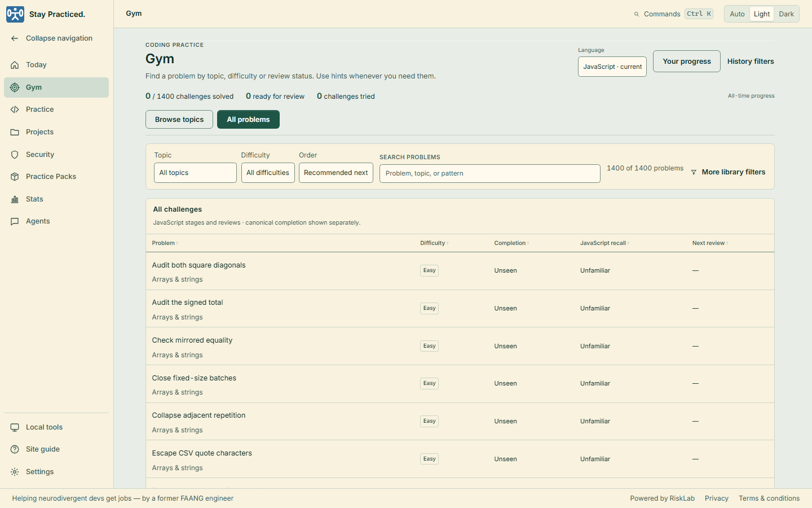Click the Stats bar chart icon
812x508 pixels.
point(15,199)
